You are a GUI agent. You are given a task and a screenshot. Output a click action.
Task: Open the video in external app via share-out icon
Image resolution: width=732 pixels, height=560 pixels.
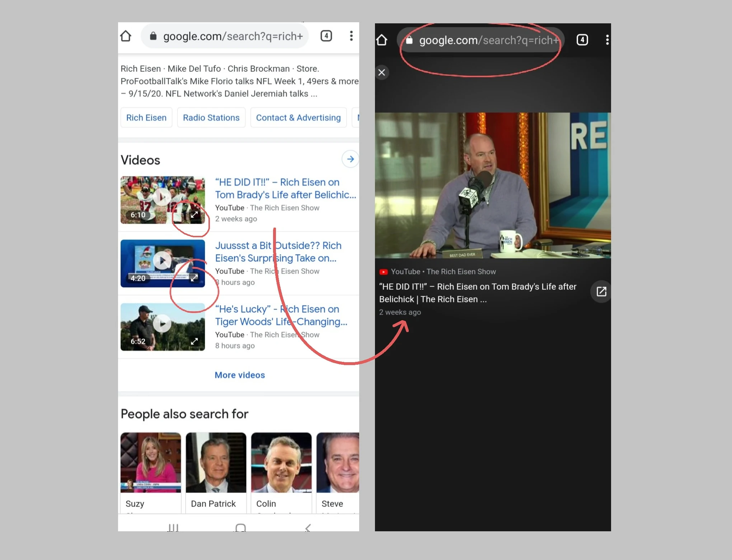pyautogui.click(x=601, y=292)
